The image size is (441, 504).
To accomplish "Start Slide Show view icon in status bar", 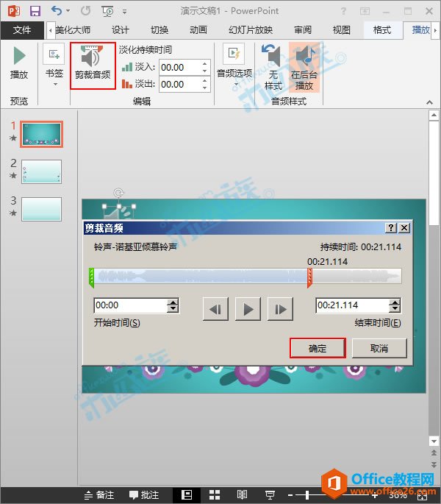I will [x=270, y=495].
